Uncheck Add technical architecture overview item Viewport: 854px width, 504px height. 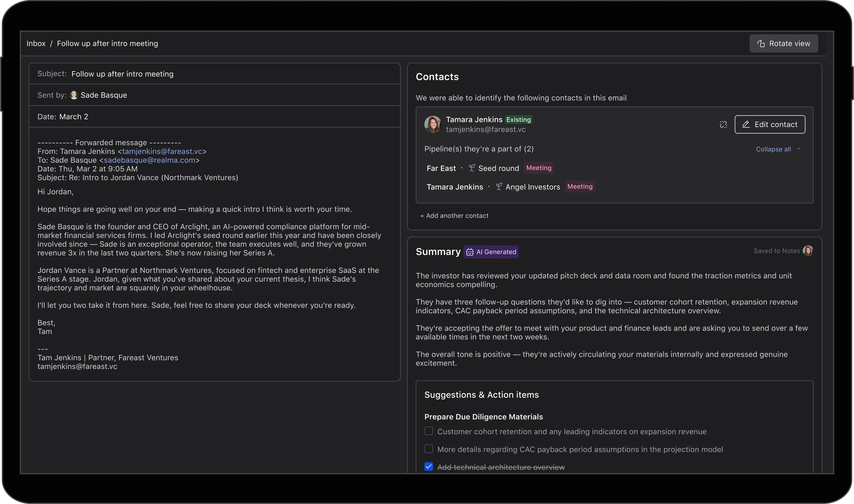pos(429,467)
